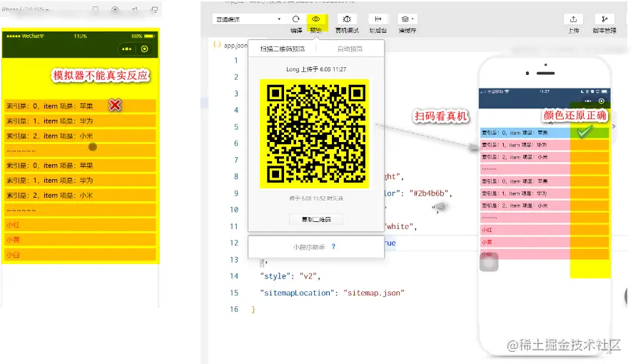This screenshot has height=364, width=633.
Task: Click the "#2b4b6b" color value in code
Action: point(428,193)
